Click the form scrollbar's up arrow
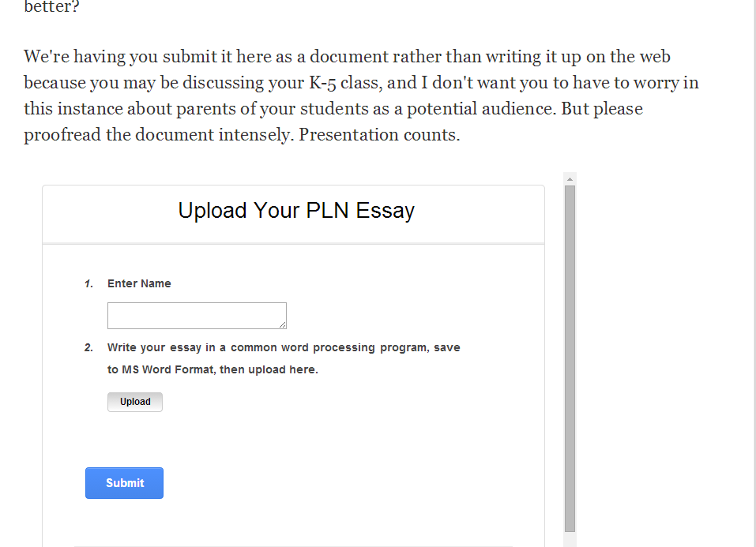Screen dimensions: 756x547 click(570, 179)
